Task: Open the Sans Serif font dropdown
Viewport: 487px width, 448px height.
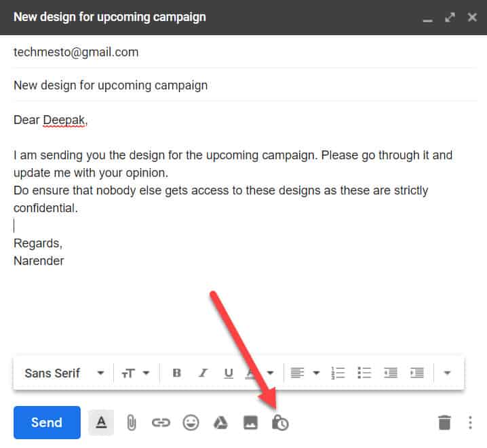Action: 64,373
